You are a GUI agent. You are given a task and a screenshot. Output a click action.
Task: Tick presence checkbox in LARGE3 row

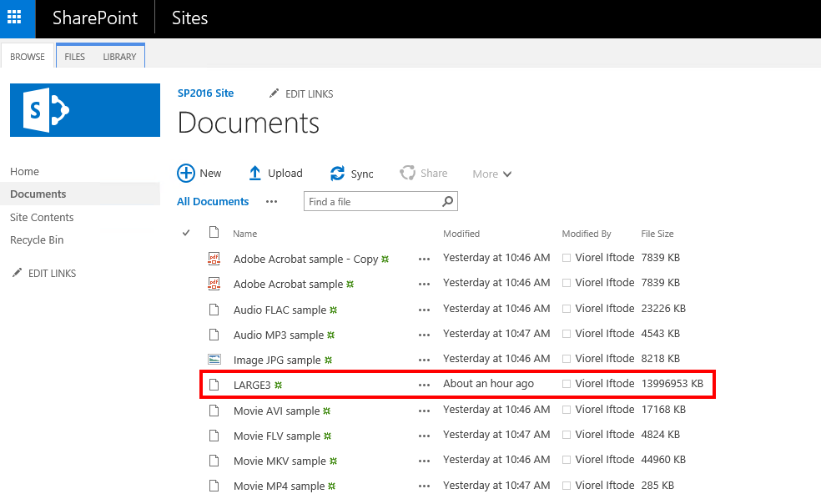point(566,384)
